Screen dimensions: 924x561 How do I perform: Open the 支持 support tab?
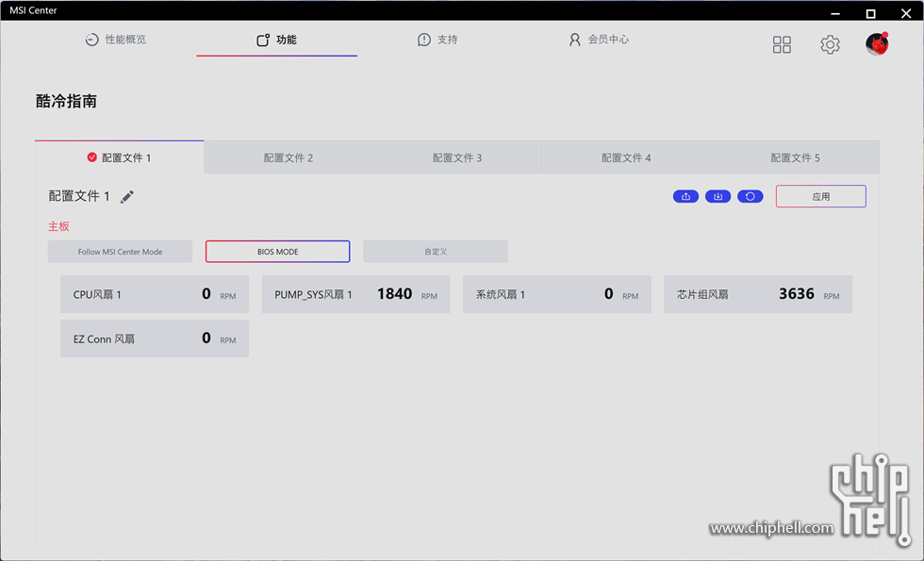tap(437, 40)
